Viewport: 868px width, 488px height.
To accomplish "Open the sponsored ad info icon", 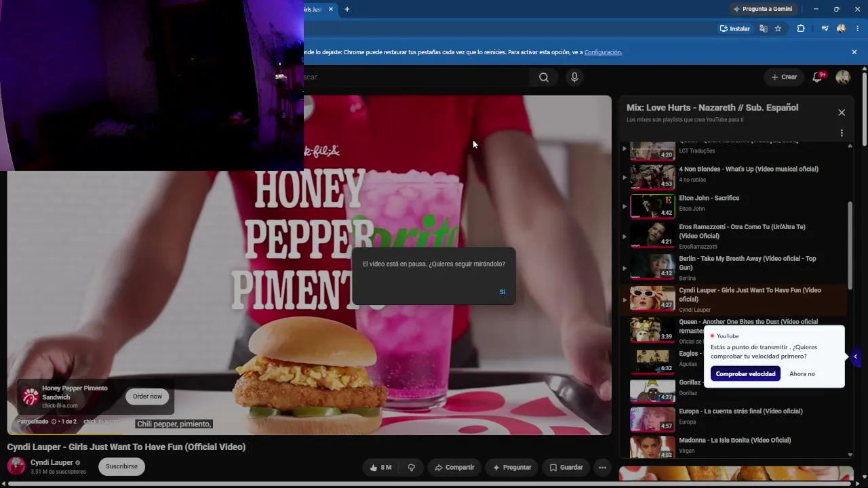I will pyautogui.click(x=54, y=422).
